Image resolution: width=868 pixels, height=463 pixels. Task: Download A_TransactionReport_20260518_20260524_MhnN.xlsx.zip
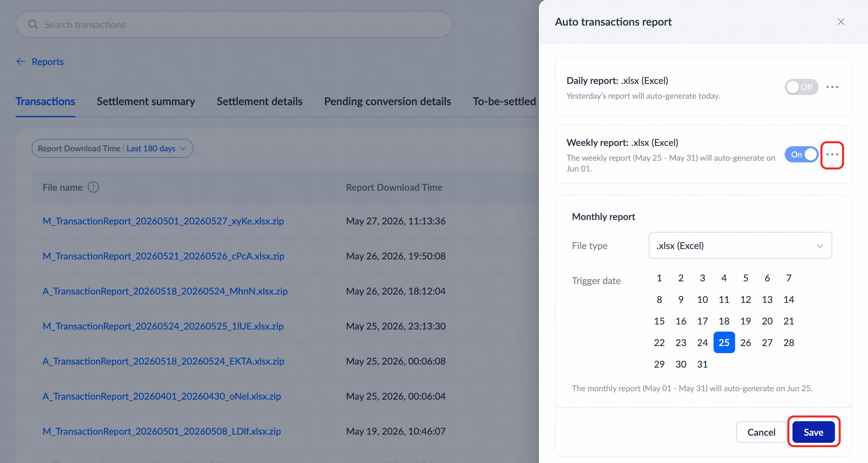coord(165,291)
